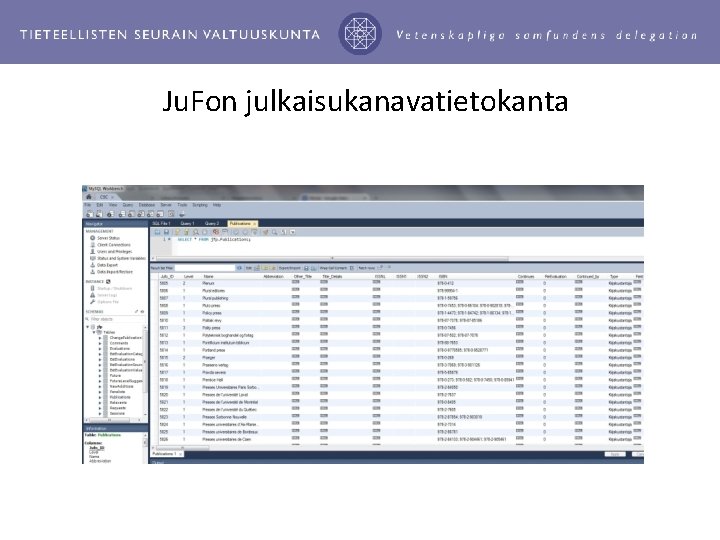Expand the Sessions table node
This screenshot has width=720, height=540.
pos(100,413)
